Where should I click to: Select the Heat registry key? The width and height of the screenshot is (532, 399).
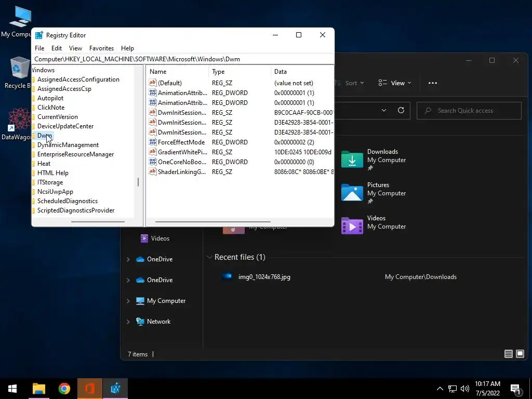click(44, 164)
